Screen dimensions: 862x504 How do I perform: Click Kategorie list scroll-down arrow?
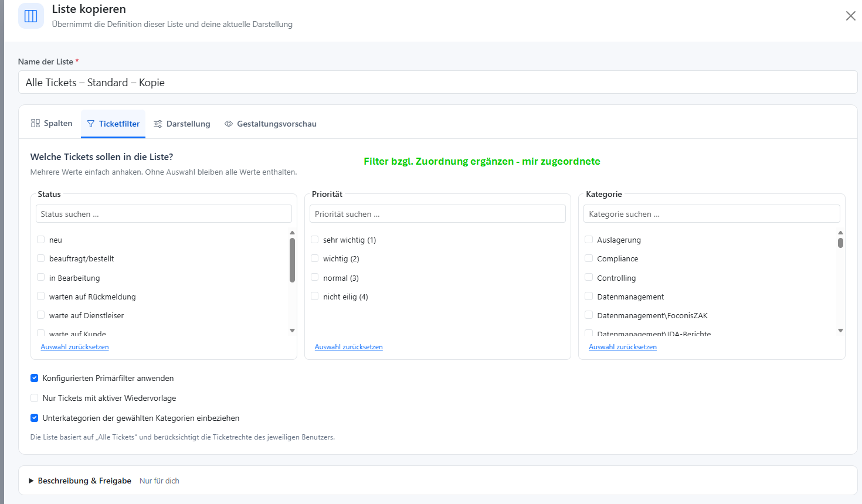[840, 331]
